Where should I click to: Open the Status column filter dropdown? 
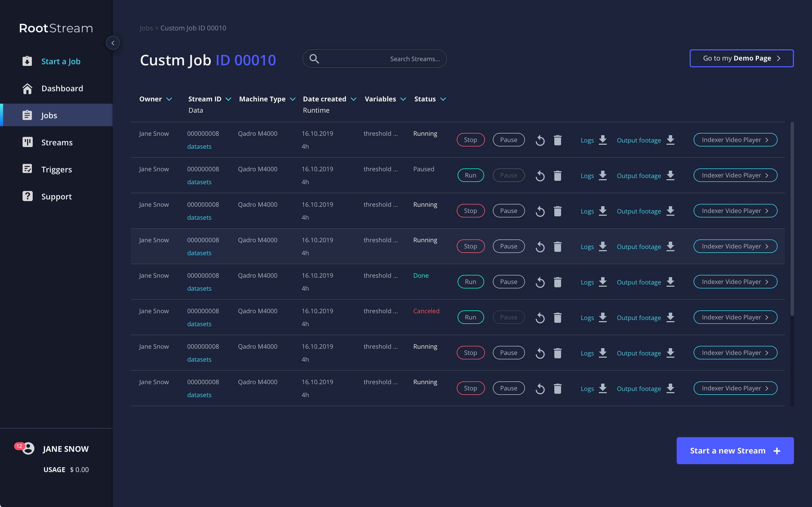click(443, 99)
